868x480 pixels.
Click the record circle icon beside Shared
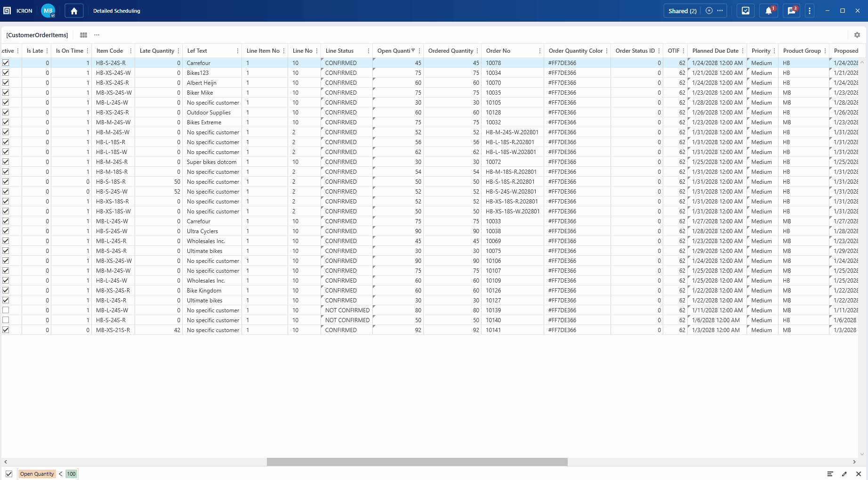point(709,11)
